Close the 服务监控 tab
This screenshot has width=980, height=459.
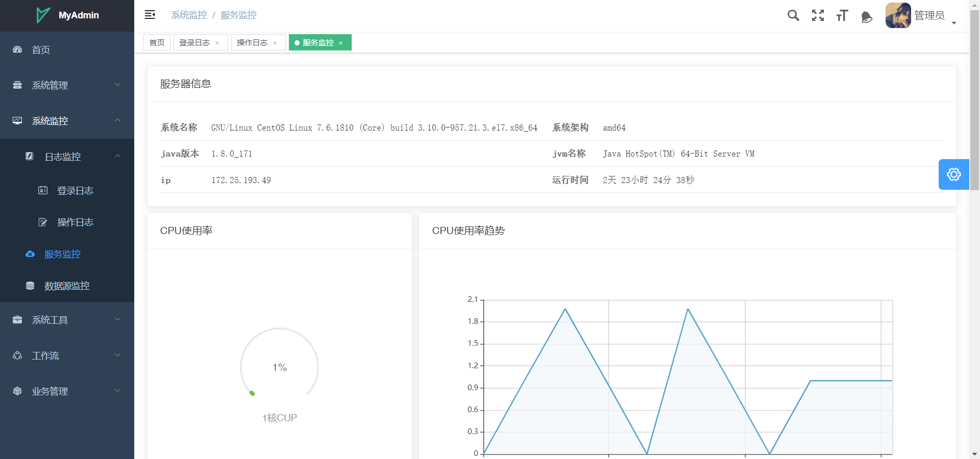[x=340, y=43]
